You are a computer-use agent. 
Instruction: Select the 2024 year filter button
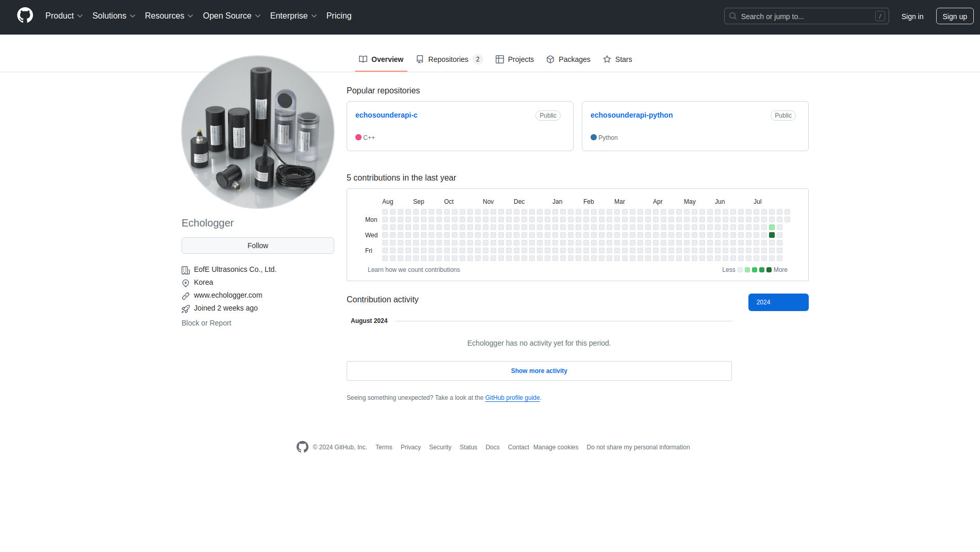click(x=778, y=302)
